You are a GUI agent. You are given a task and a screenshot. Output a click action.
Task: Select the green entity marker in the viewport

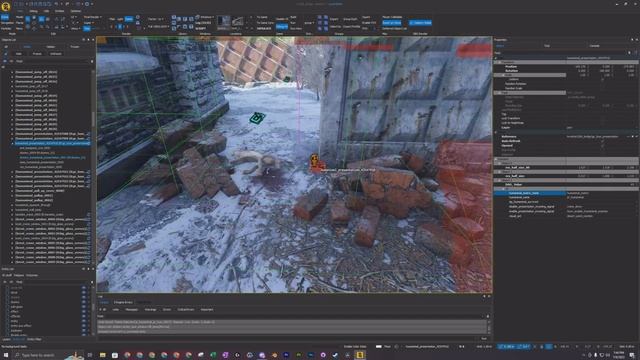click(x=257, y=118)
